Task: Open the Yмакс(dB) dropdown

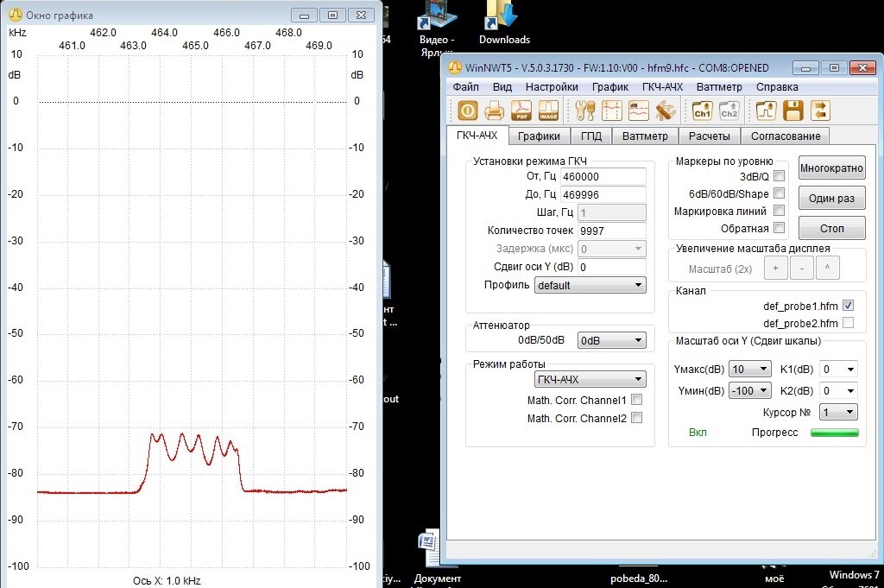Action: click(750, 370)
